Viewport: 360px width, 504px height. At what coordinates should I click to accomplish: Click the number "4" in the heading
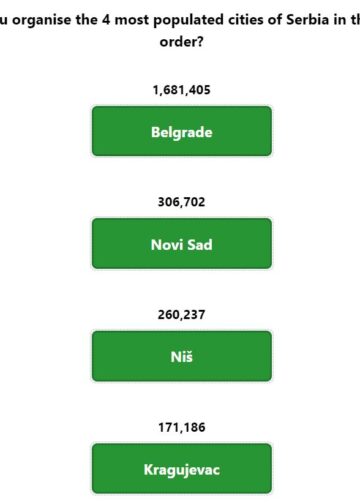click(106, 20)
